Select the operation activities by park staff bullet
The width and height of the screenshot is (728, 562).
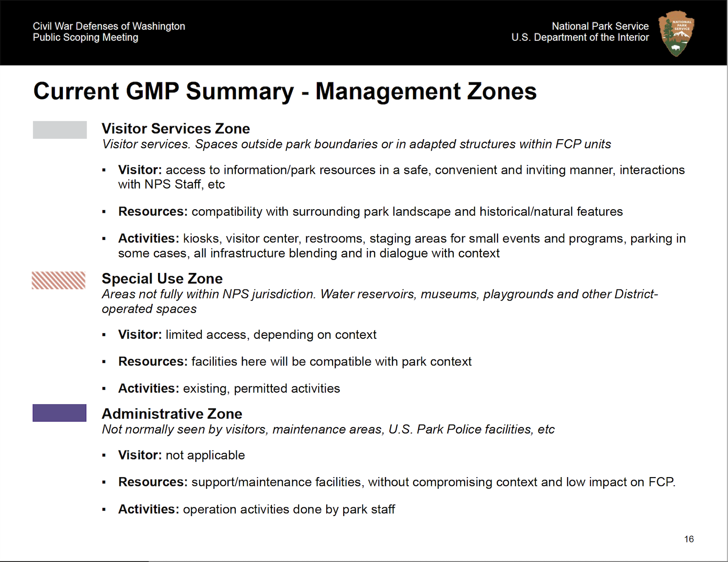coord(256,509)
